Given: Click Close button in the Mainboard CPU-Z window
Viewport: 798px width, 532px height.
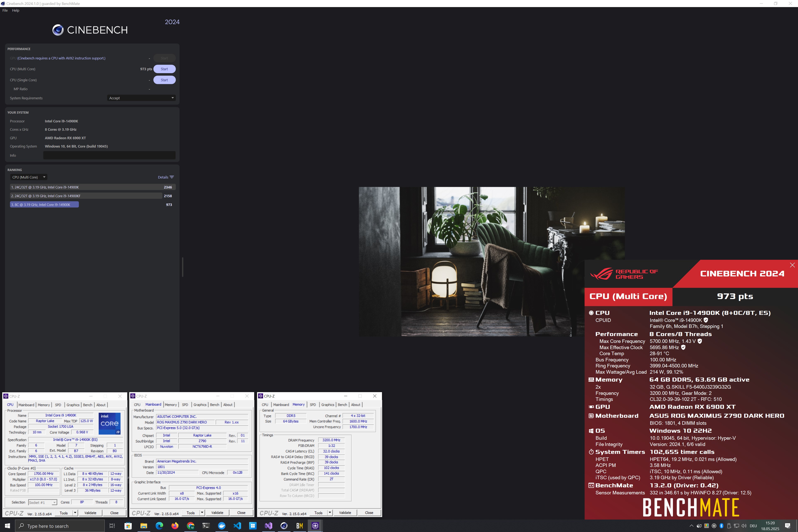Looking at the screenshot, I should [x=241, y=513].
